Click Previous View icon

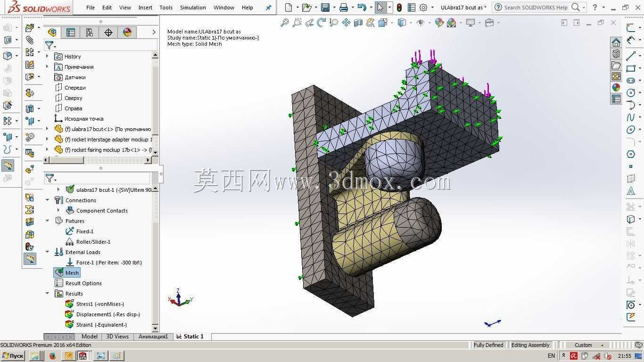pos(309,23)
